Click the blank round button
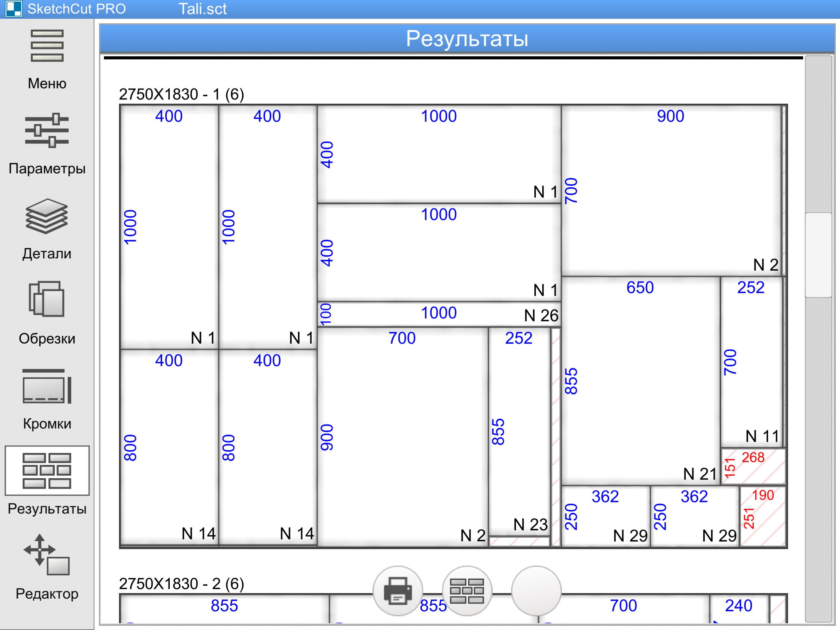This screenshot has height=630, width=840. tap(536, 591)
